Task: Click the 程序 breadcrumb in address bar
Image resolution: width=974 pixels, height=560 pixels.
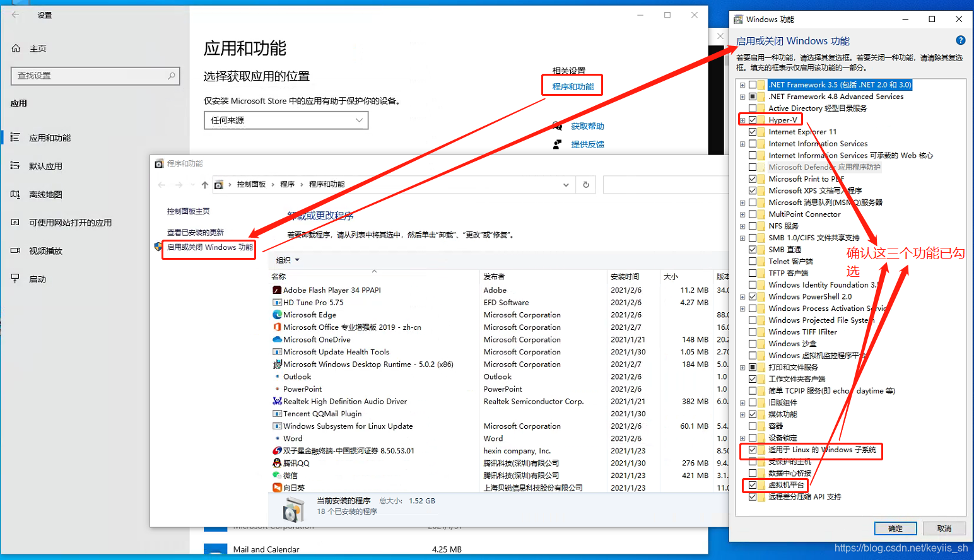Action: click(288, 184)
